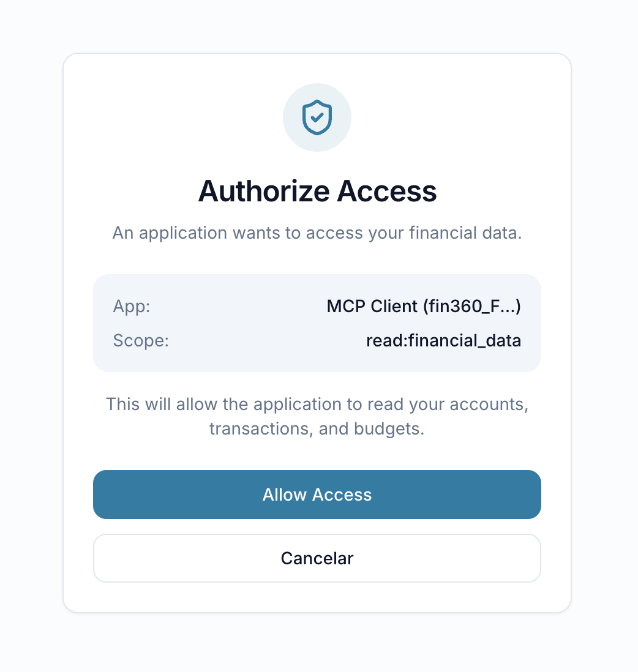
Task: Click the "transactions, and budgets" text line
Action: click(x=317, y=428)
